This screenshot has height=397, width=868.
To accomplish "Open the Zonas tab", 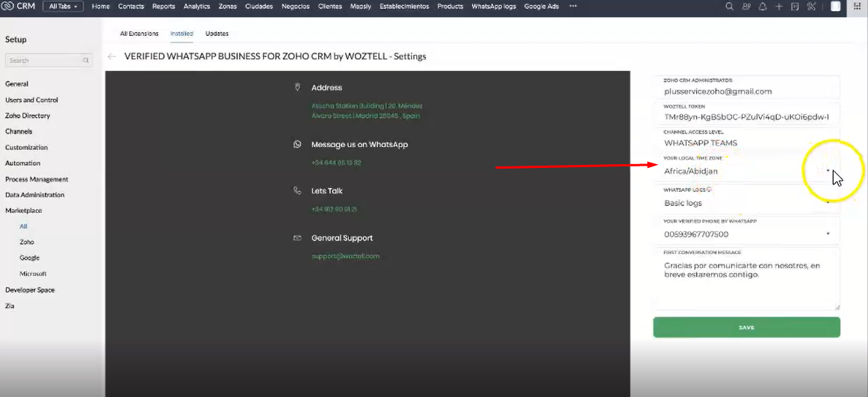I will click(x=228, y=7).
